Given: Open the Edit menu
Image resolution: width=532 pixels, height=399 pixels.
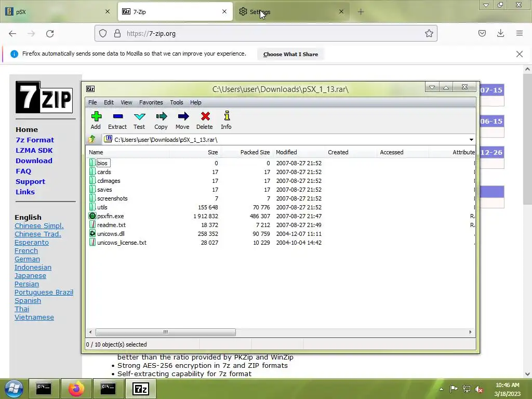Looking at the screenshot, I should [x=109, y=102].
